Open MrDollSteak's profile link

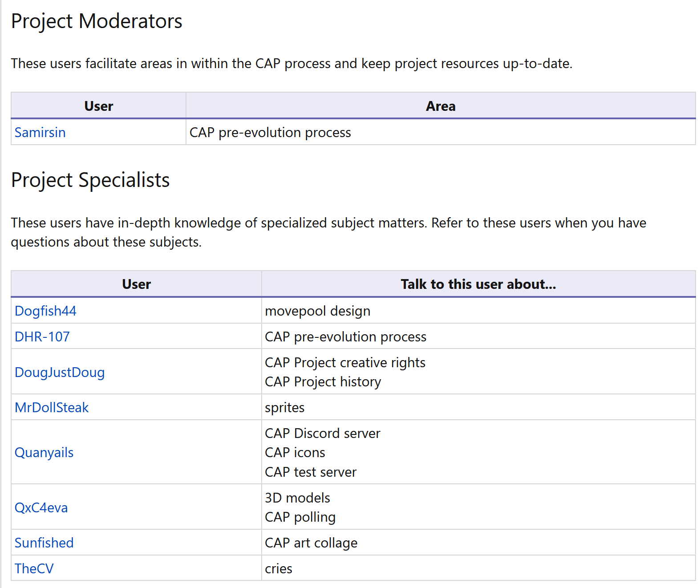tap(52, 407)
